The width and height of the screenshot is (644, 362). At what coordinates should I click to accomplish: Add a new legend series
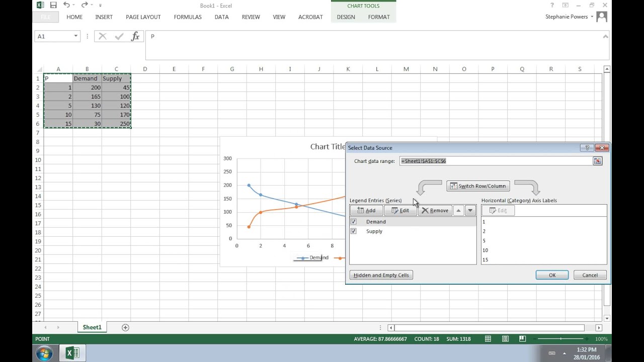pyautogui.click(x=366, y=211)
